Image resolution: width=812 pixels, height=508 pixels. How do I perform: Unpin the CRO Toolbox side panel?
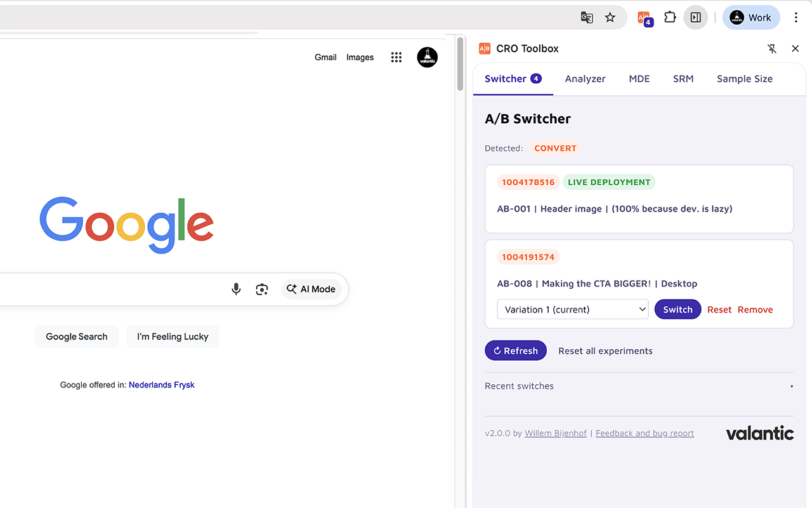coord(772,49)
